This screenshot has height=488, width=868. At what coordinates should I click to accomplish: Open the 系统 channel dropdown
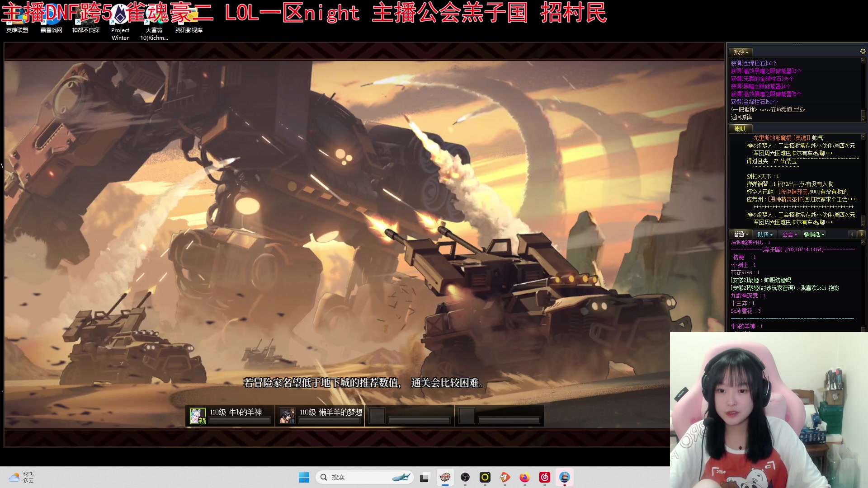[x=741, y=52]
